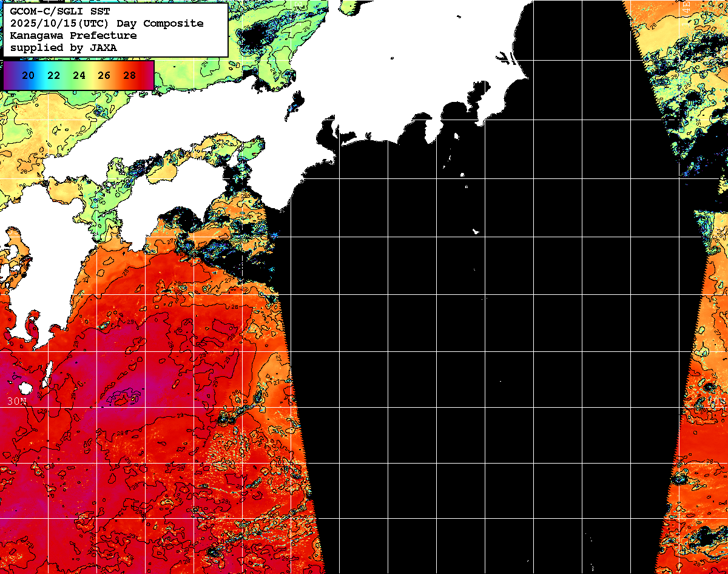Click the "30N" latitude label on the left
The image size is (728, 574).
[17, 402]
